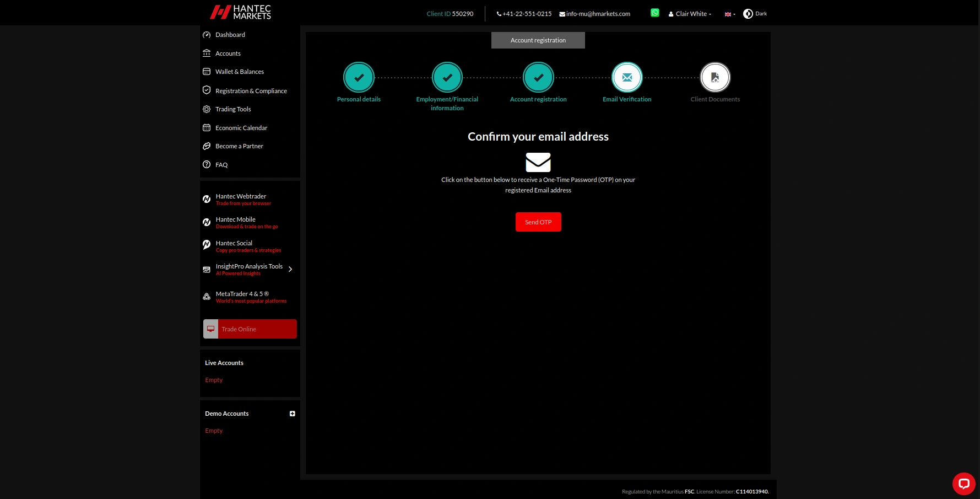Screen dimensions: 980x499
Task: Open Registration & Compliance menu item
Action: (x=251, y=91)
